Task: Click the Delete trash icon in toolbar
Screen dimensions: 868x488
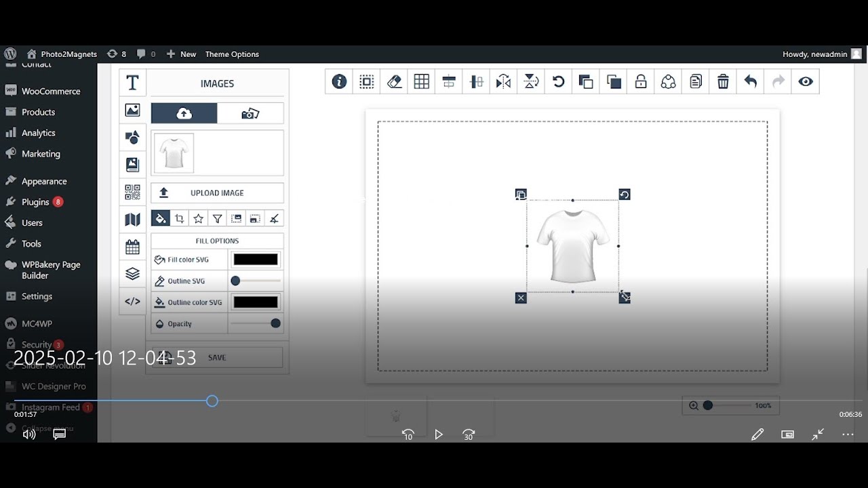Action: (724, 81)
